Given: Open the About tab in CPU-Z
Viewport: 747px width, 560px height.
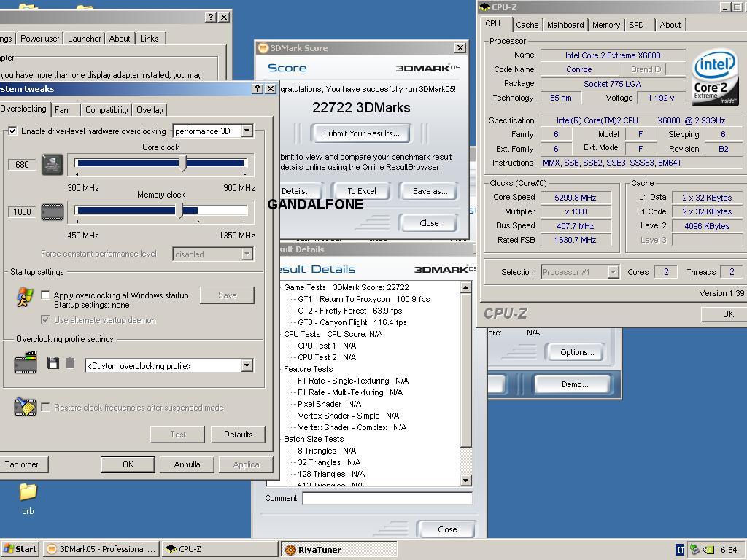Looking at the screenshot, I should click(x=670, y=25).
